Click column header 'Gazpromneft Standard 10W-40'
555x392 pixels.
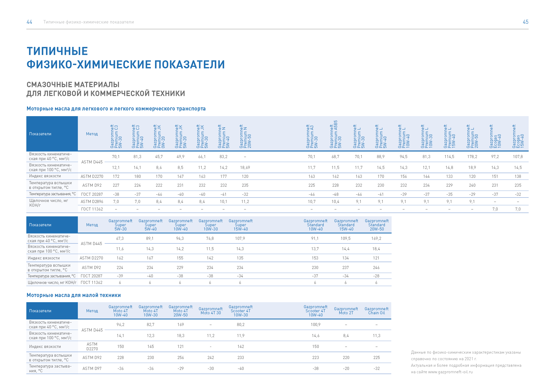pos(315,225)
